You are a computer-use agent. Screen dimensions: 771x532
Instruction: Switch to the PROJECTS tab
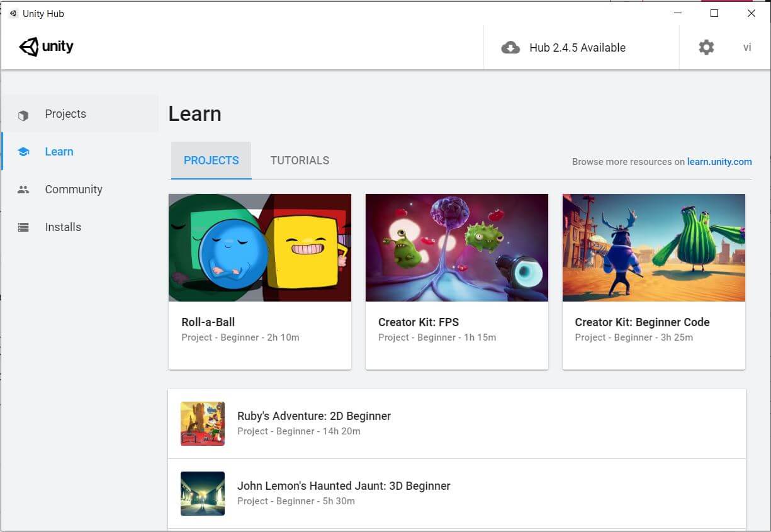pyautogui.click(x=211, y=161)
